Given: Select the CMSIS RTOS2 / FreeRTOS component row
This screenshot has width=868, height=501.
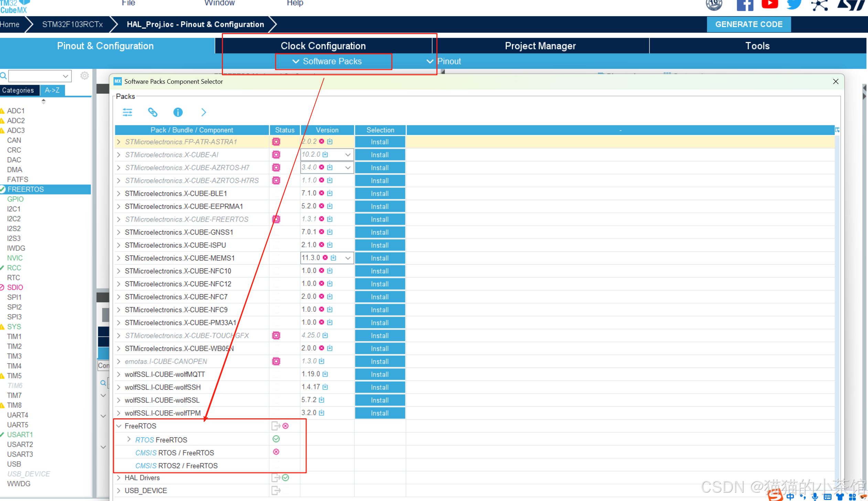Looking at the screenshot, I should [176, 466].
